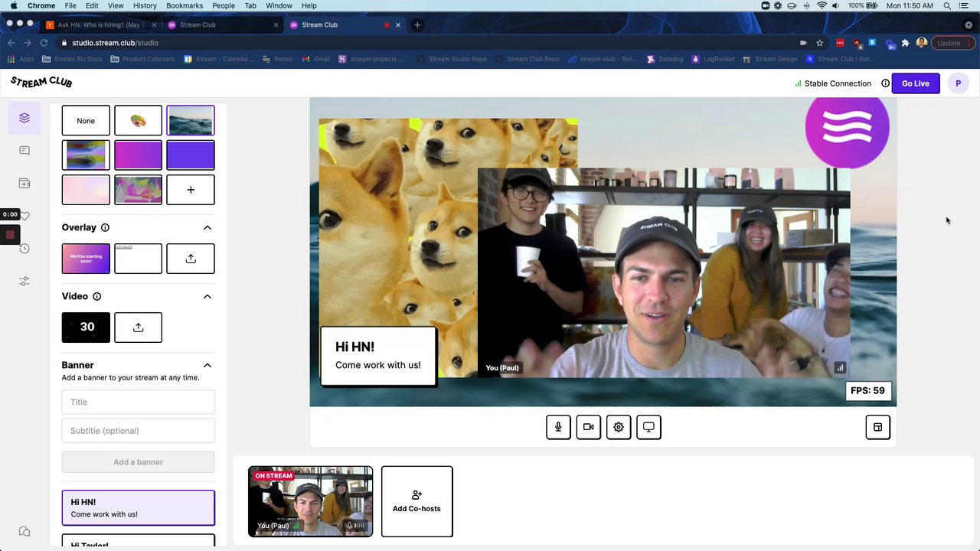Select the None background option
Screen dimensions: 980x551
coord(86,121)
